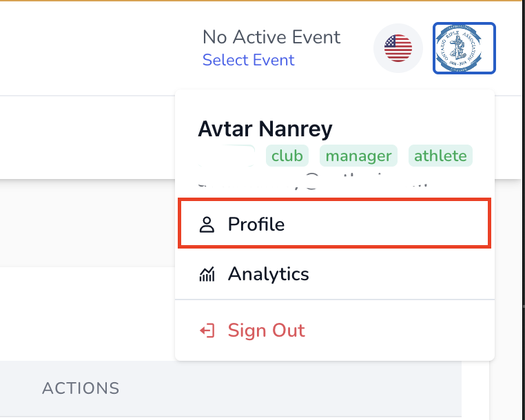Select the Sign Out text
The height and width of the screenshot is (420, 525).
point(266,330)
